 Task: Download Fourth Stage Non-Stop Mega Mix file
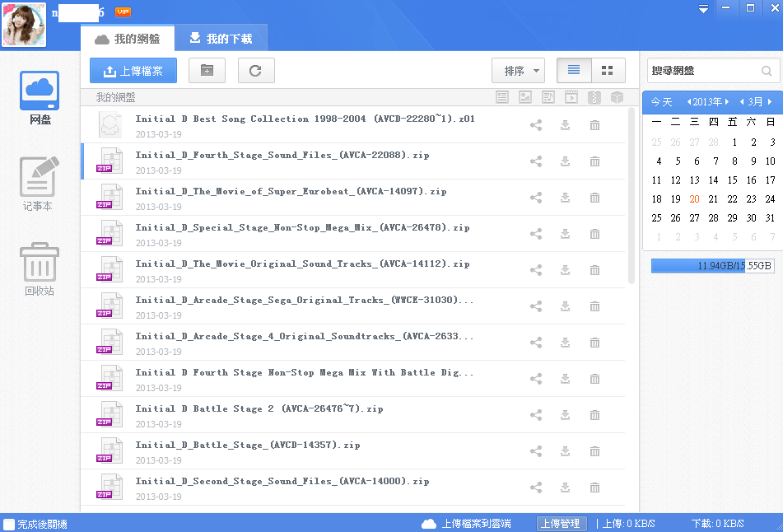[565, 379]
